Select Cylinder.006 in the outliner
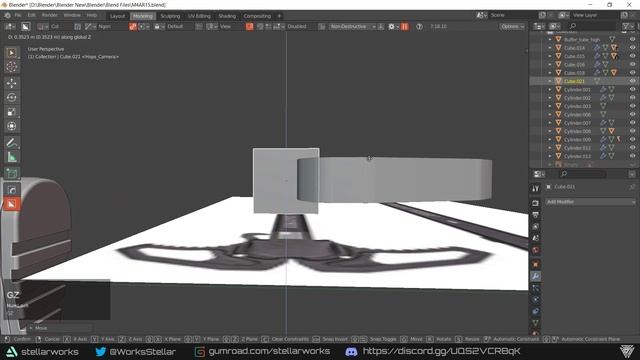The image size is (640, 360). tap(577, 114)
